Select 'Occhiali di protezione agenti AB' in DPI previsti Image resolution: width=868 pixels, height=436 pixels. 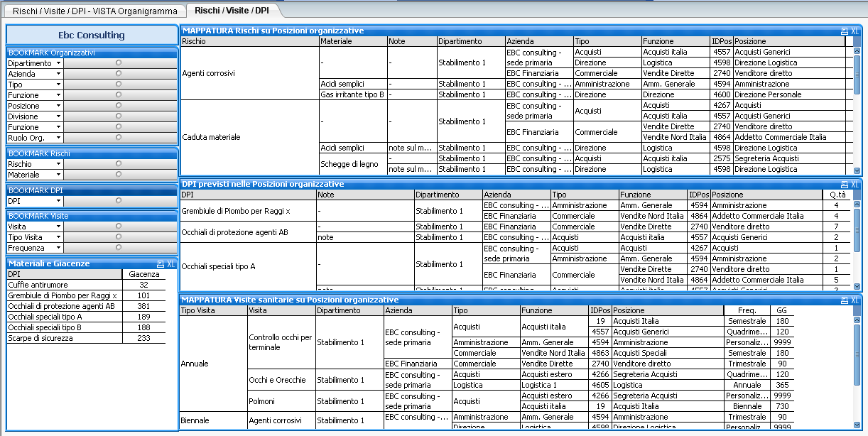click(248, 232)
